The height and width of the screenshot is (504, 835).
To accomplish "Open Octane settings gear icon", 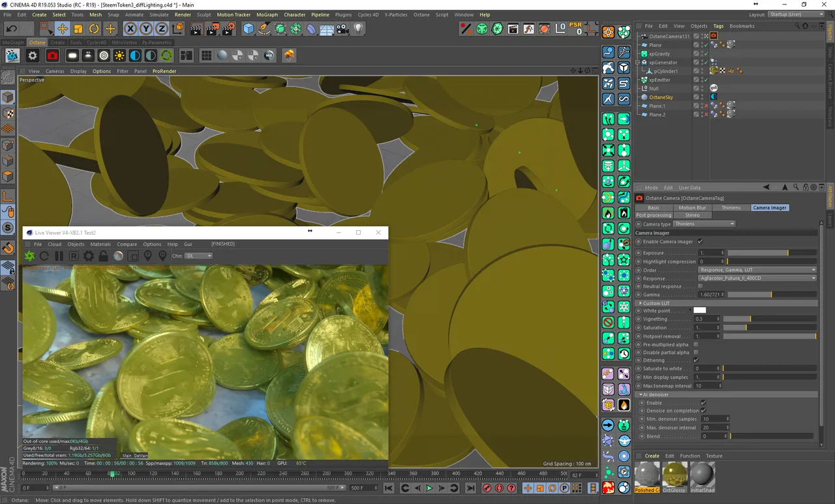I will (x=33, y=56).
